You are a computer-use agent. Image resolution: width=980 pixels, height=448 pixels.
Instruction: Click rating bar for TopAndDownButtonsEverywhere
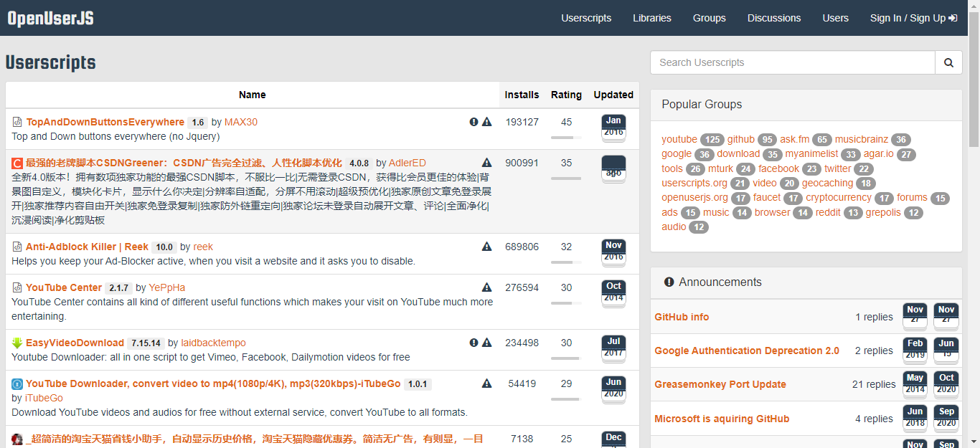pyautogui.click(x=566, y=137)
